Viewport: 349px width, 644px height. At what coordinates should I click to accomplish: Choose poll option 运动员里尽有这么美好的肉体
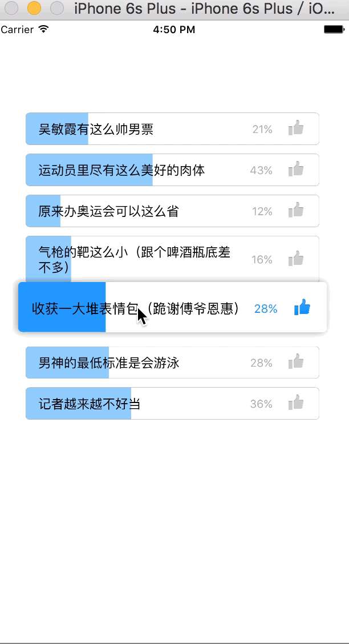pos(121,170)
